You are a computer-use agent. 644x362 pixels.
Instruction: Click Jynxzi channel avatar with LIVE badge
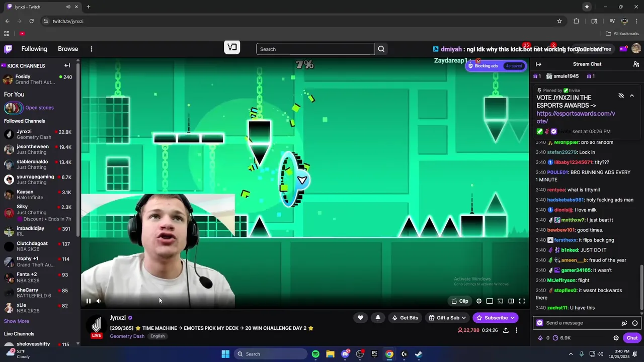tap(97, 327)
